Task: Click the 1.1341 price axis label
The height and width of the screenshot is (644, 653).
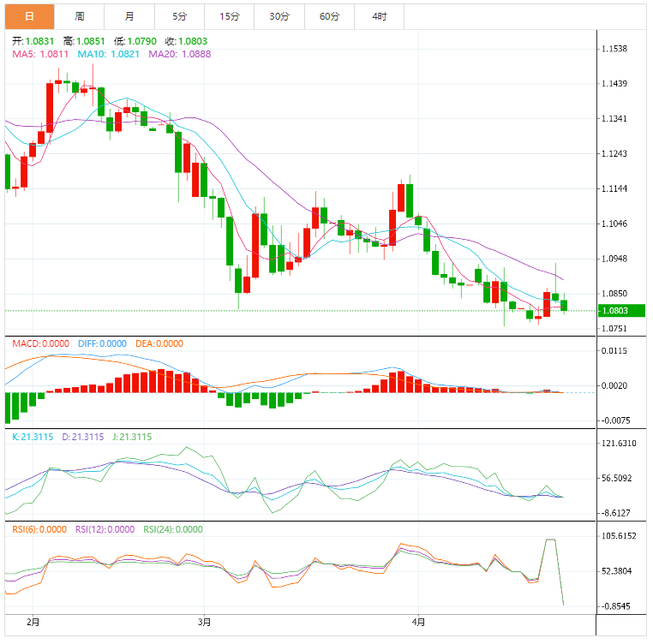Action: click(x=614, y=119)
